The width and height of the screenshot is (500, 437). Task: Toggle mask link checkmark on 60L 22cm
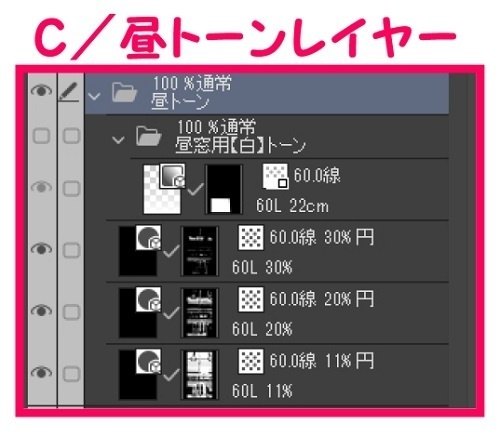pyautogui.click(x=195, y=189)
